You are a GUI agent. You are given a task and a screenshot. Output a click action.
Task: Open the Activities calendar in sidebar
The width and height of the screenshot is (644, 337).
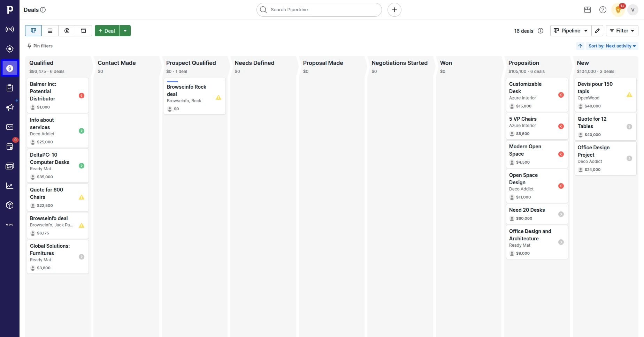[x=10, y=147]
